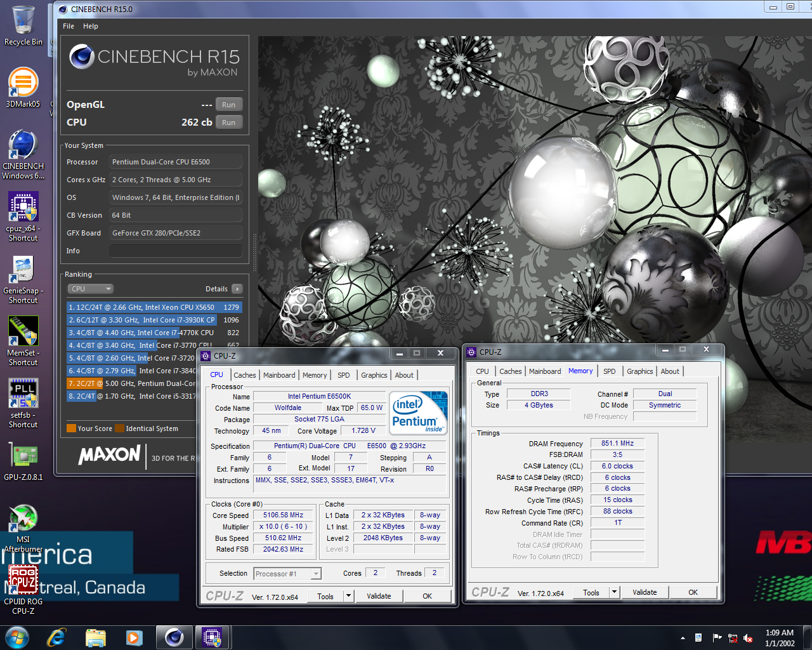Select ranking entry Intel Core i7-3930K

(x=155, y=320)
